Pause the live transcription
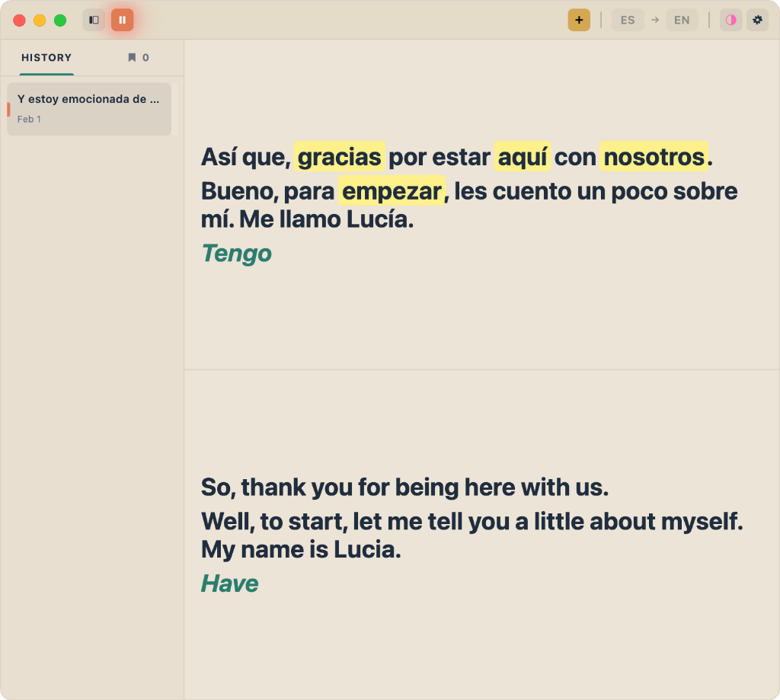Screen dimensions: 780x700 tap(122, 20)
